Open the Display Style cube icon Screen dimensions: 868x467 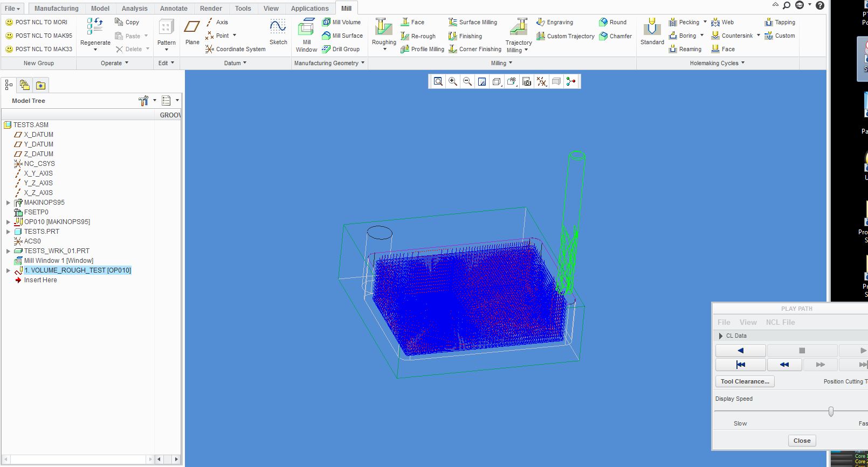(x=497, y=81)
